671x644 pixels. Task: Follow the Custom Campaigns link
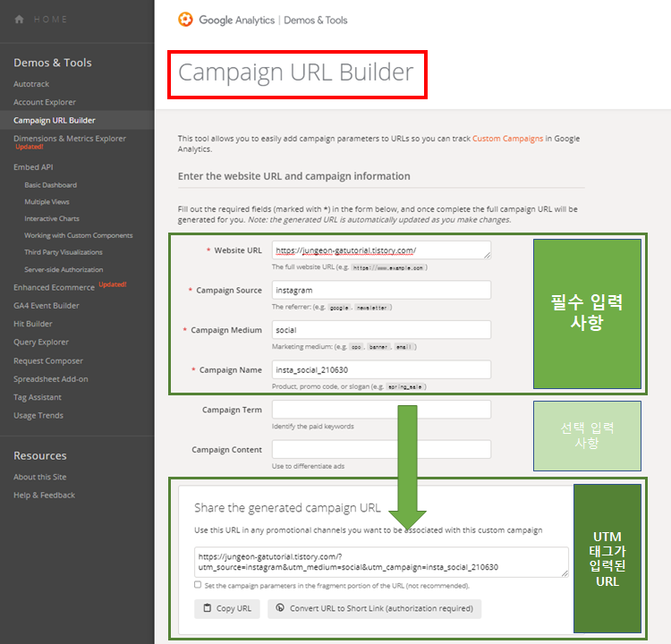tap(507, 139)
